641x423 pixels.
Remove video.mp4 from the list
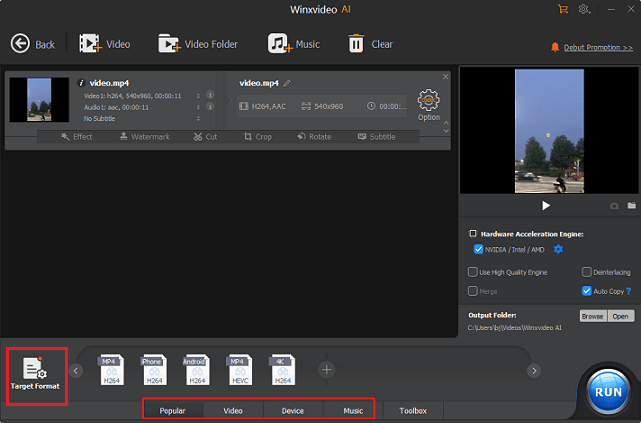coord(445,76)
